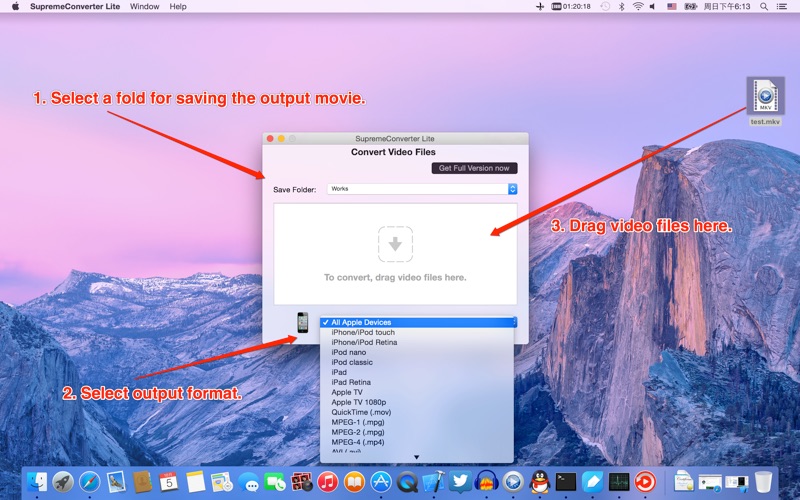800x500 pixels.
Task: Click the Time Machine icon in the menu bar
Action: 605,7
